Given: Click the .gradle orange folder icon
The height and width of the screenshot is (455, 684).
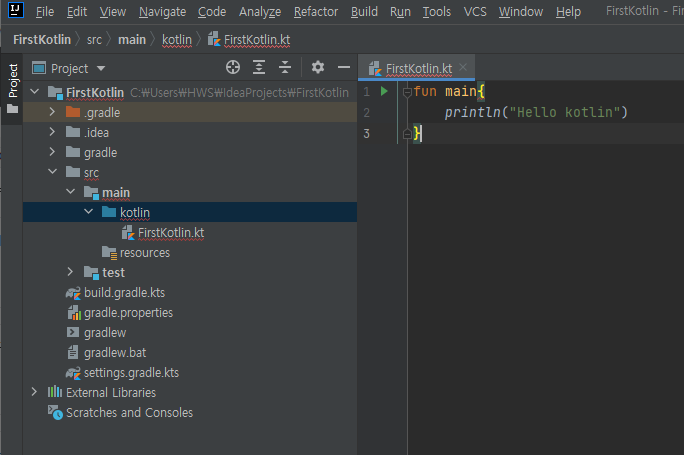Looking at the screenshot, I should [73, 112].
